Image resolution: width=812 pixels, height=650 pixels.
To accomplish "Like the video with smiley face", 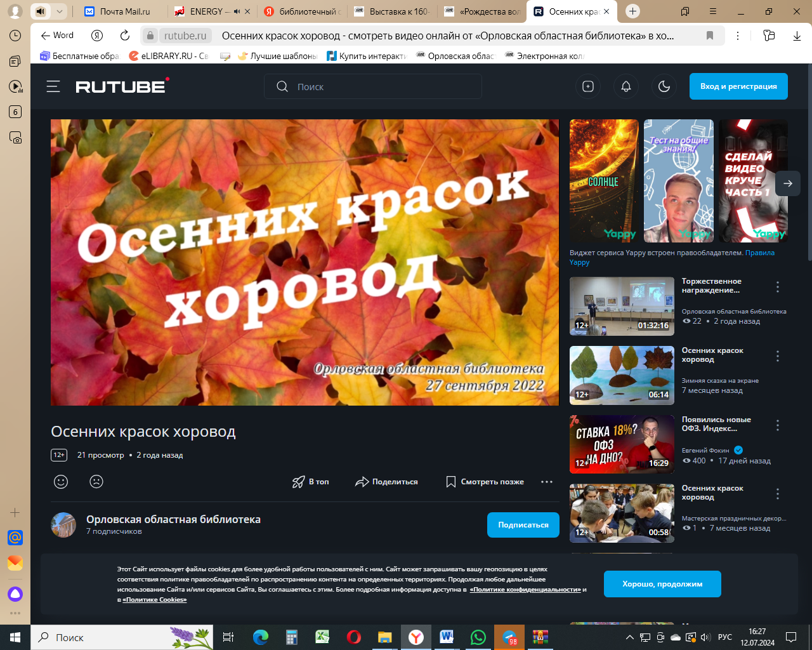I will click(x=61, y=482).
